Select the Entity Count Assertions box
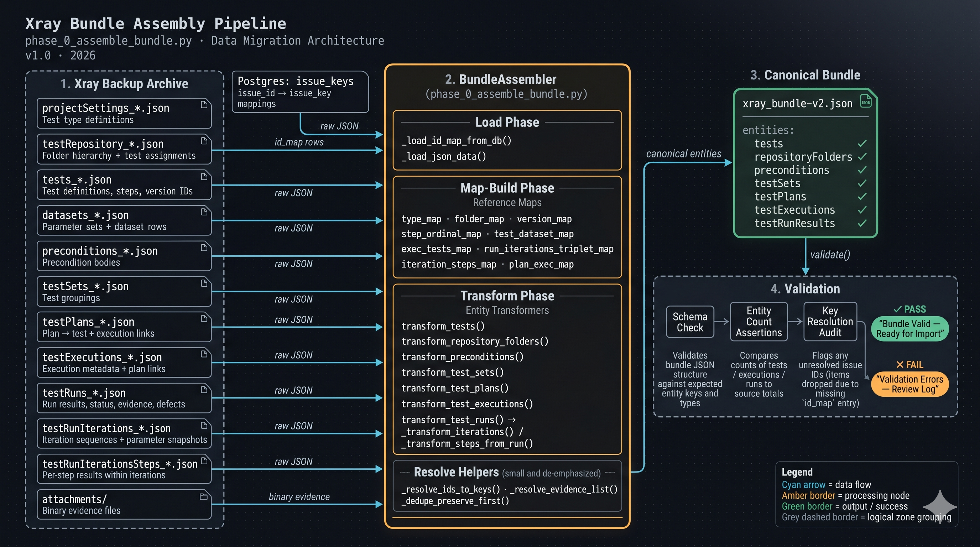This screenshot has height=547, width=980. point(759,322)
